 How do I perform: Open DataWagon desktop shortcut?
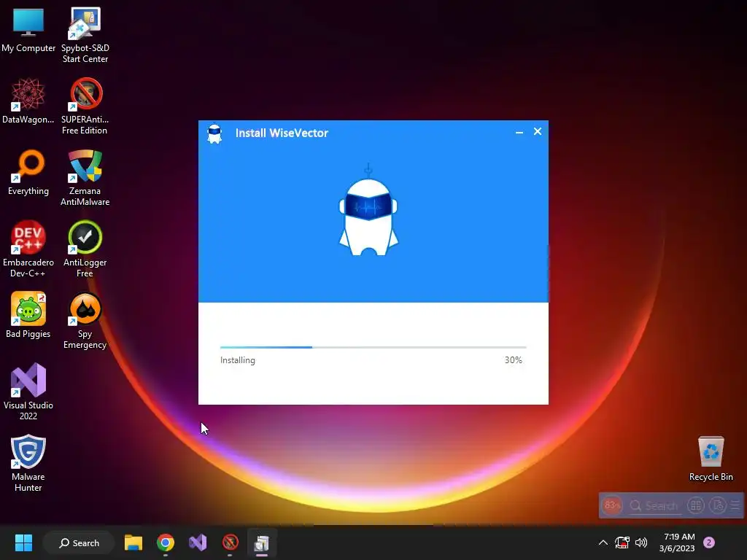click(x=28, y=101)
